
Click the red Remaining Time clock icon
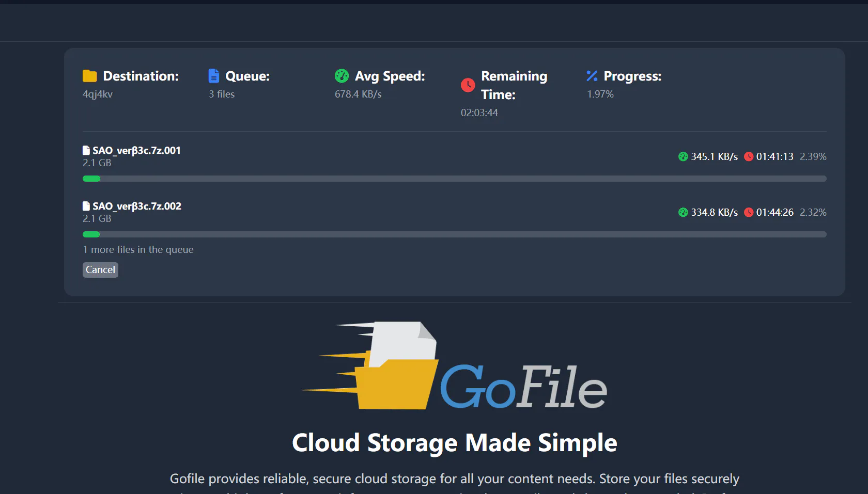coord(468,85)
